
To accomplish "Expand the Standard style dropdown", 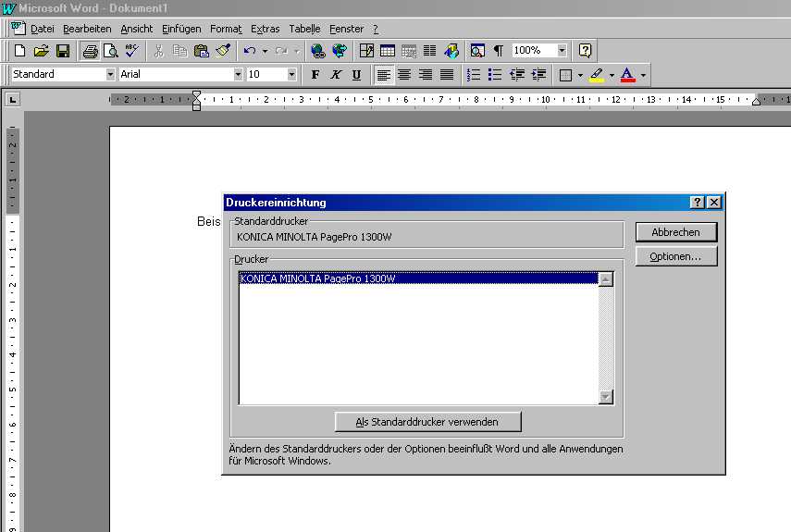I will [110, 75].
